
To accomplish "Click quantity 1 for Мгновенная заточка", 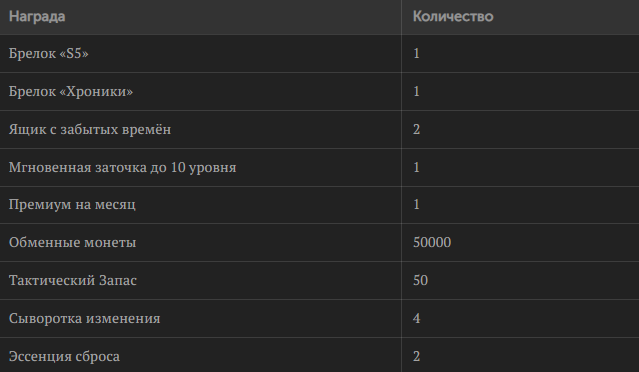I will click(x=416, y=167).
